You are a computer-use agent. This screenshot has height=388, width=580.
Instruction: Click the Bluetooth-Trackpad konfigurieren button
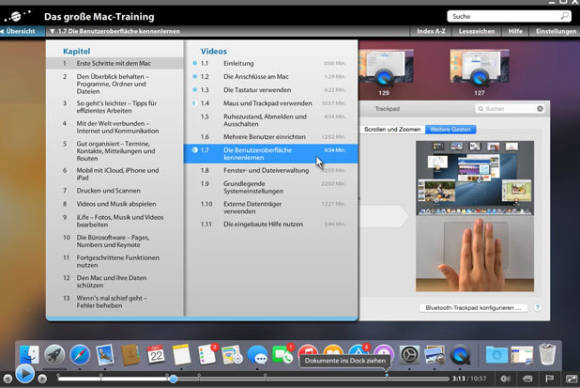473,308
